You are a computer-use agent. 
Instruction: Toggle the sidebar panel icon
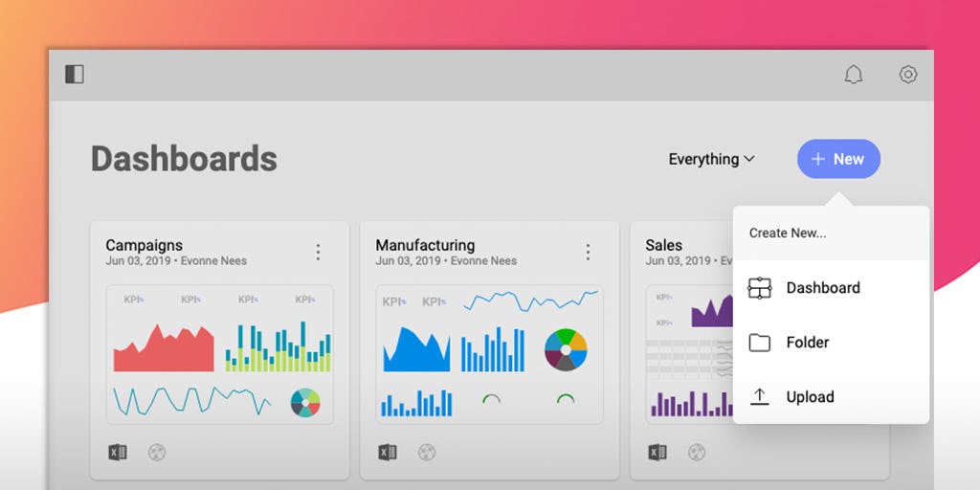(x=75, y=75)
